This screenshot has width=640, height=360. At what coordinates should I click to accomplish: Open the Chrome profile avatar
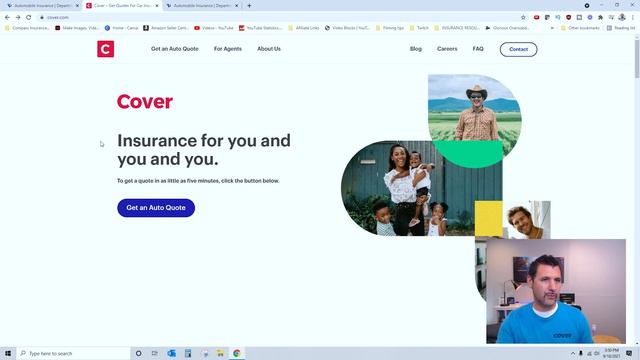(x=622, y=17)
